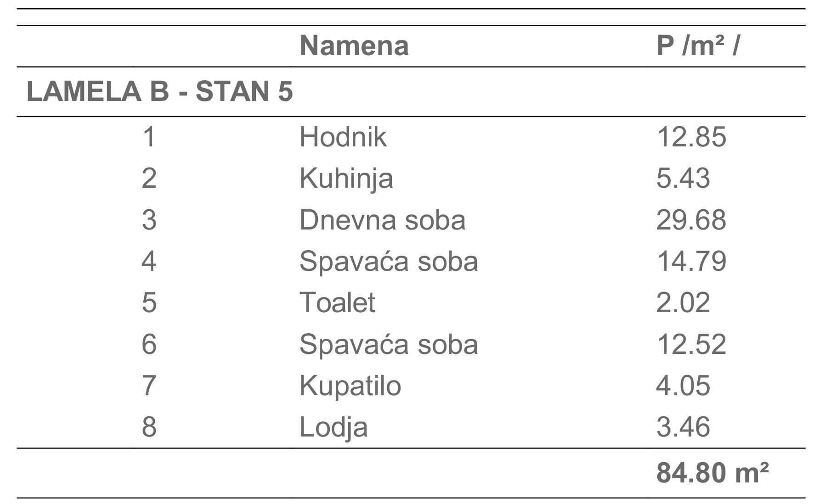Select the 5.43 area value
The height and width of the screenshot is (504, 814).
tap(683, 178)
